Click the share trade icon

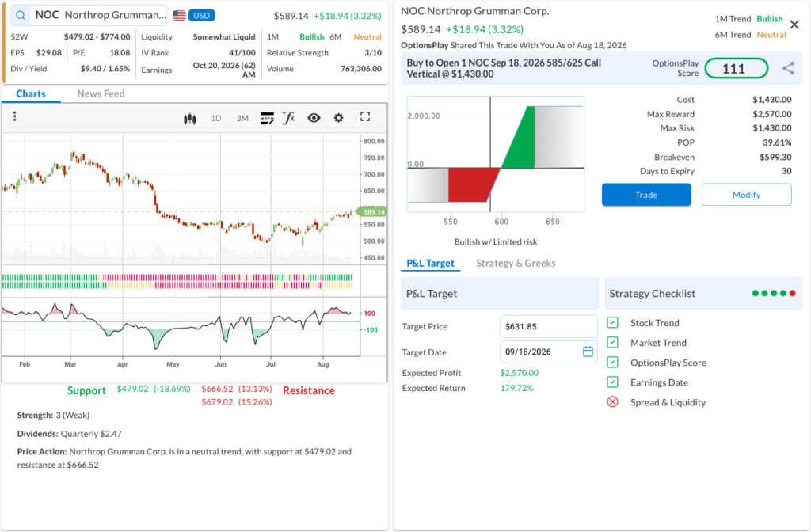pos(788,68)
